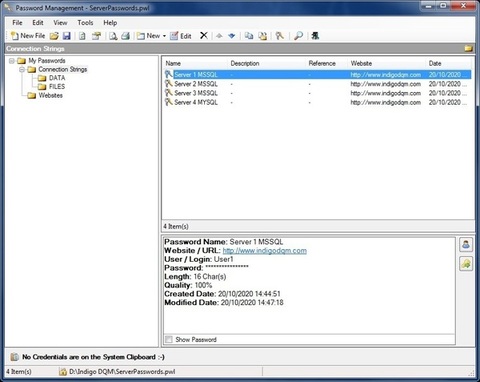Delete entry with the X toolbar icon
480x382 pixels.
pyautogui.click(x=204, y=35)
